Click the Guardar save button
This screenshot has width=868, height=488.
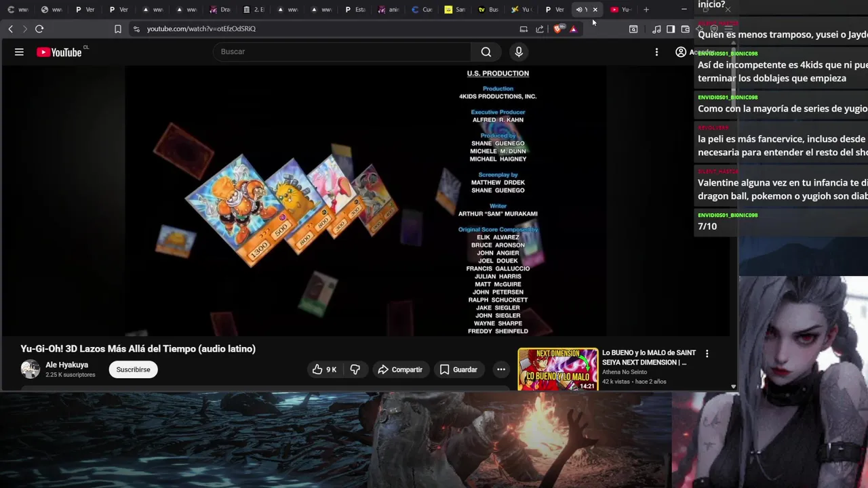(458, 369)
